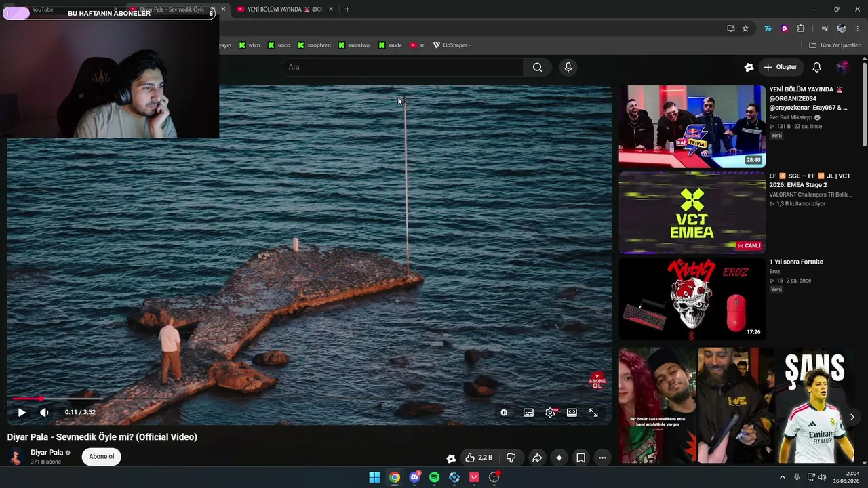Open the purple extension icon in the toolbar
Screen dimensions: 868x488
click(785, 28)
